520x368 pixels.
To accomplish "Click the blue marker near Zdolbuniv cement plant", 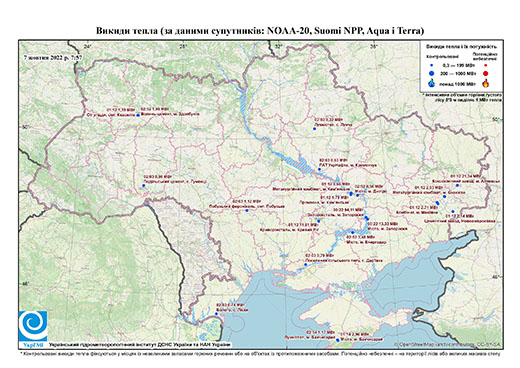I will coord(138,115).
